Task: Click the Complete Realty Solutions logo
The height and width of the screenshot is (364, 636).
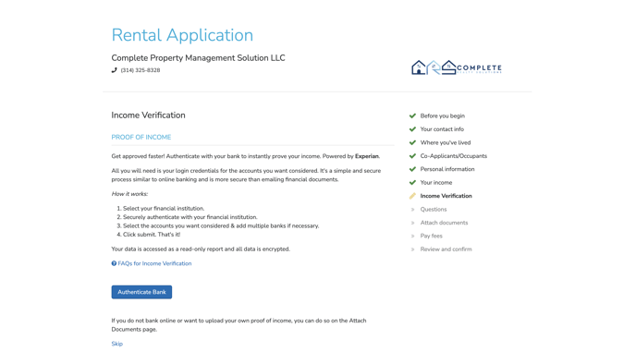Action: coord(457,67)
